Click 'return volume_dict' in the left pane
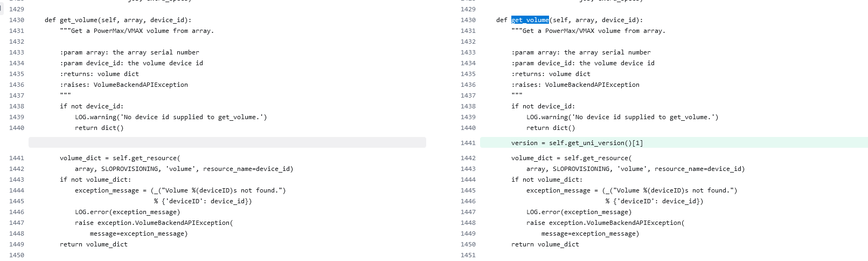The image size is (868, 261). [x=94, y=244]
